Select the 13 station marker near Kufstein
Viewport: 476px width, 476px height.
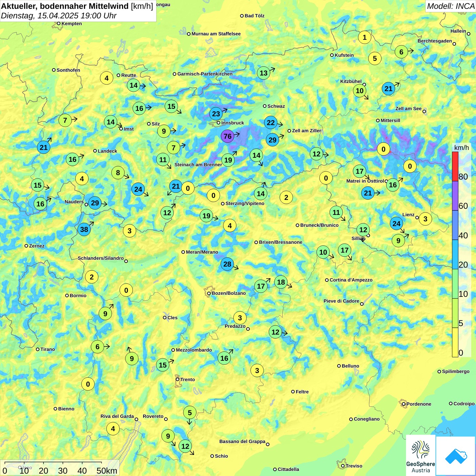(x=263, y=73)
